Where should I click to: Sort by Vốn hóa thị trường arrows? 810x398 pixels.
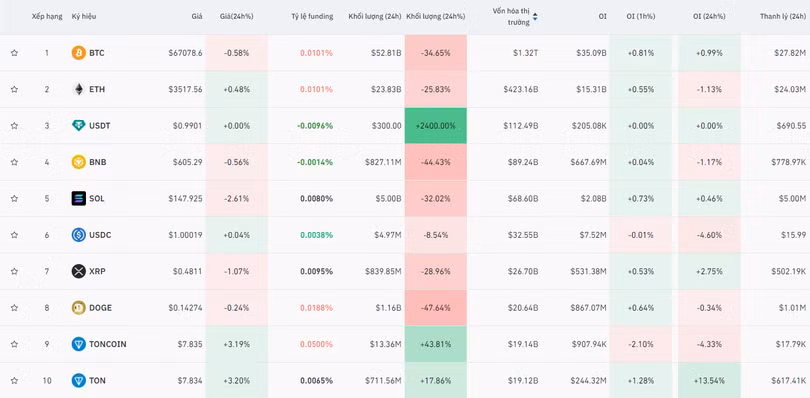click(535, 17)
